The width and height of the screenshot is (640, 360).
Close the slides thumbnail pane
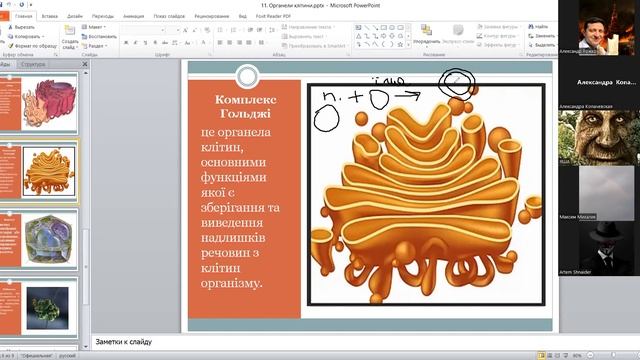[x=84, y=64]
